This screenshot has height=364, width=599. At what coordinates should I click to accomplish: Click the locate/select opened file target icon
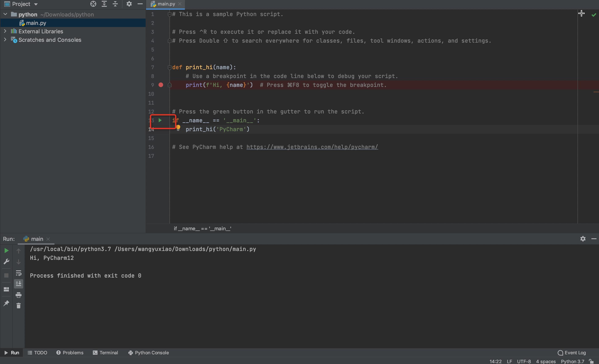coord(93,4)
